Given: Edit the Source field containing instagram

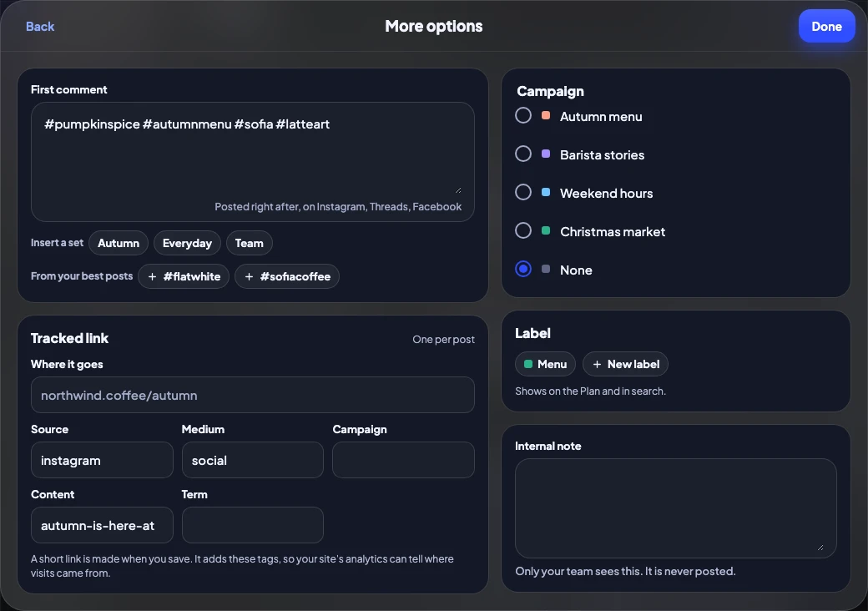Looking at the screenshot, I should coord(102,460).
